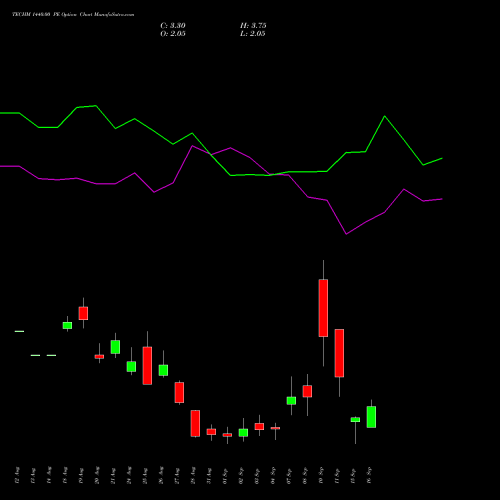Click the close value 'C: 3.30'
This screenshot has width=500, height=500.
tap(173, 26)
